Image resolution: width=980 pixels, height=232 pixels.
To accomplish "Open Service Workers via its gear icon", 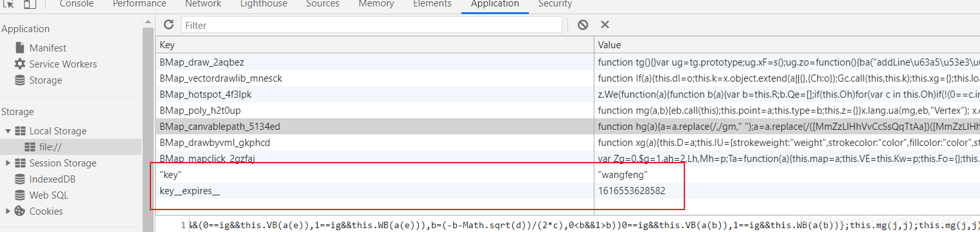I will pyautogui.click(x=20, y=64).
